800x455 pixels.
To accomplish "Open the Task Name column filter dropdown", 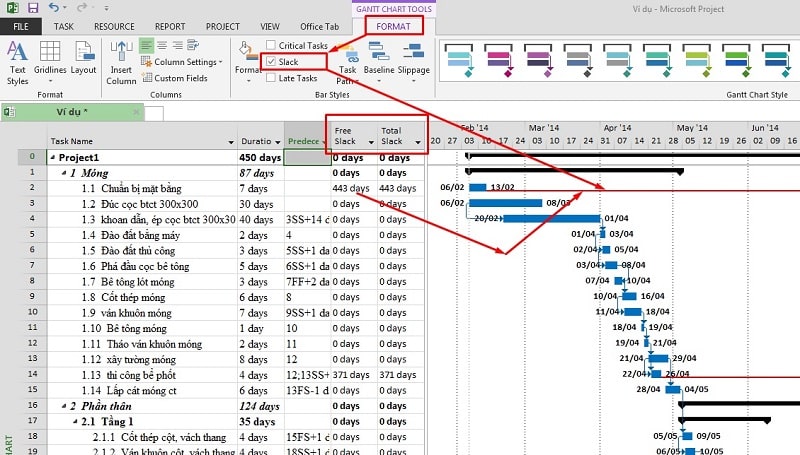I will tap(231, 142).
